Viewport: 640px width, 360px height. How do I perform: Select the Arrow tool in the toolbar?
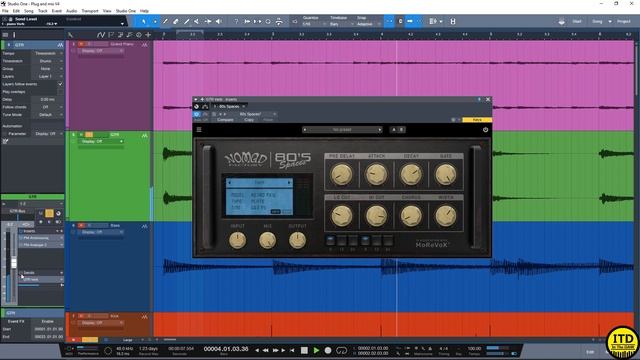(x=143, y=21)
